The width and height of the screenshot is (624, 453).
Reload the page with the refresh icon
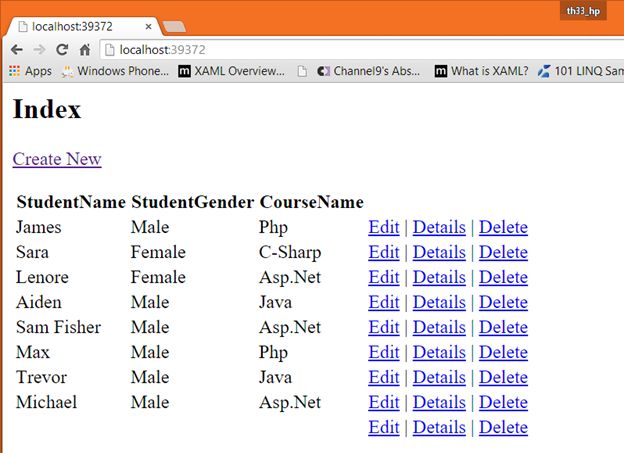62,50
